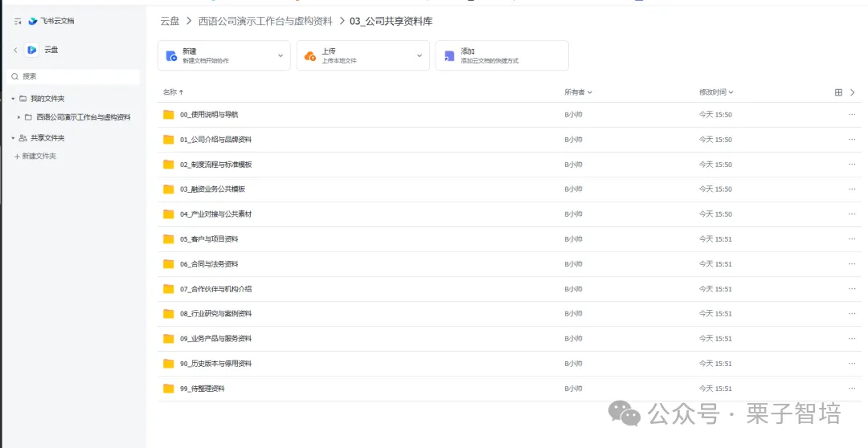The width and height of the screenshot is (868, 448).
Task: Click the folder icon of 03_融资业务公共模板
Action: pos(168,189)
